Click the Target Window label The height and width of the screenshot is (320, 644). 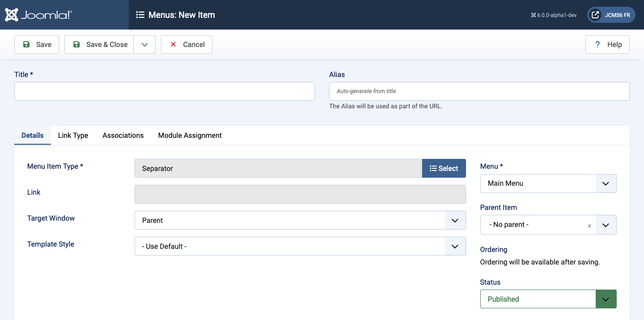click(x=51, y=218)
